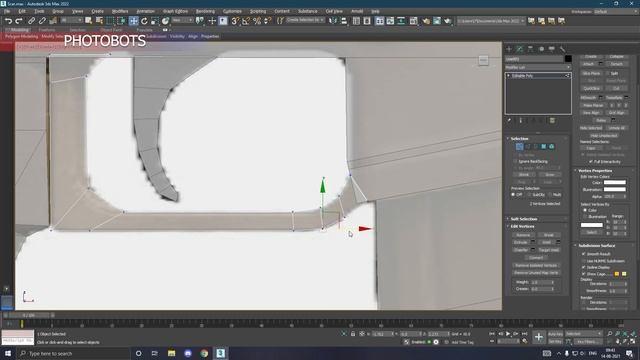Select the Off preview selection radio
Image resolution: width=640 pixels, height=360 pixels.
coord(513,195)
